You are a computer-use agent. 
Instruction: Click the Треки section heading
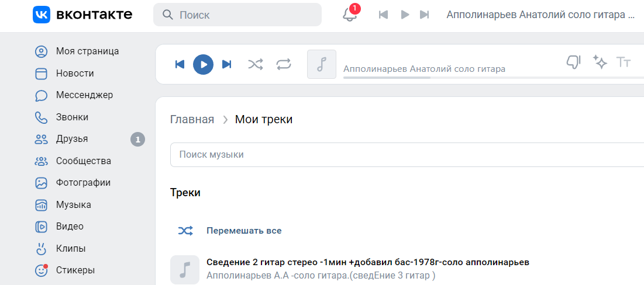185,192
